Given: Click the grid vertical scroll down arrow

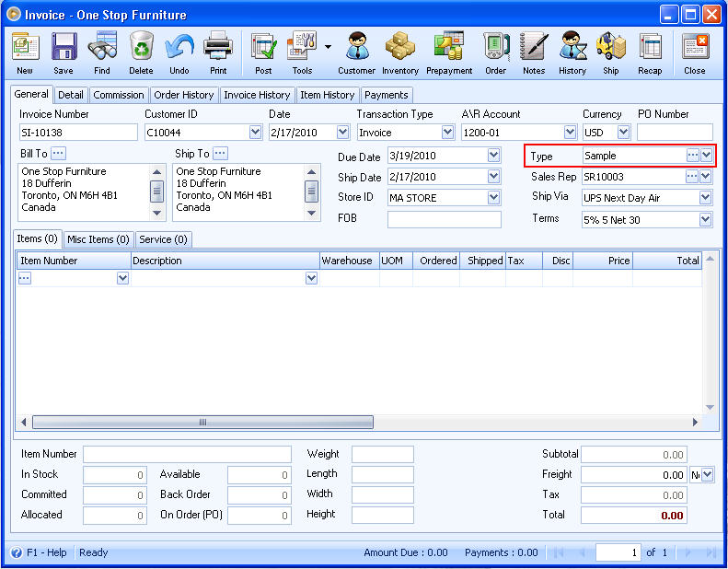Looking at the screenshot, I should tap(710, 407).
